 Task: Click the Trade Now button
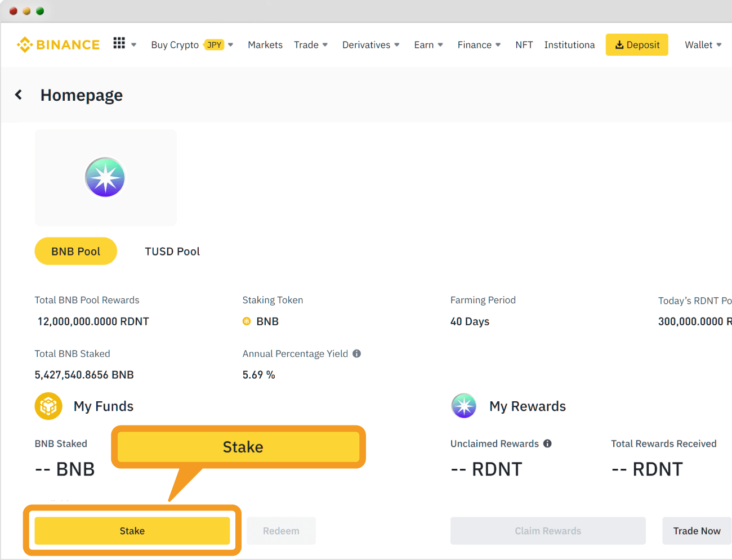(x=697, y=531)
